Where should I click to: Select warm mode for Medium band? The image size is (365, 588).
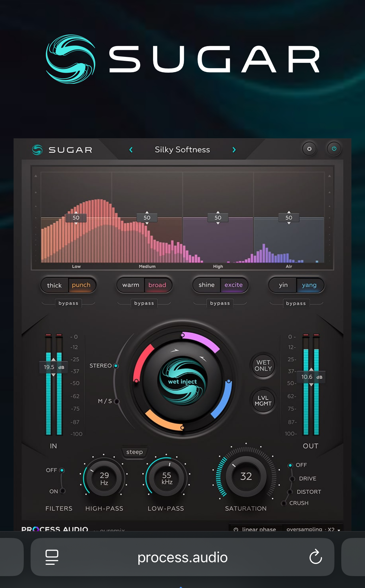point(131,285)
